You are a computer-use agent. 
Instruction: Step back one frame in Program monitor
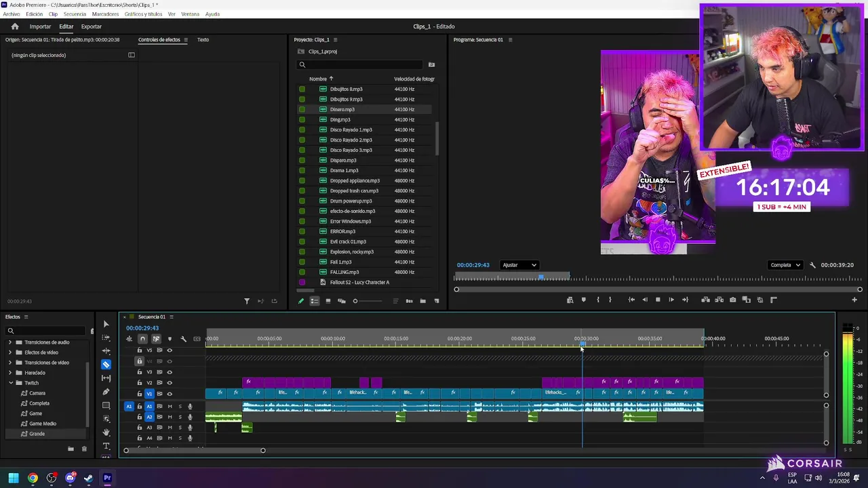pos(644,300)
